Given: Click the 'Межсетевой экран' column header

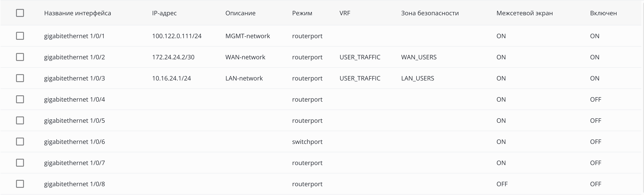Looking at the screenshot, I should click(x=525, y=13).
